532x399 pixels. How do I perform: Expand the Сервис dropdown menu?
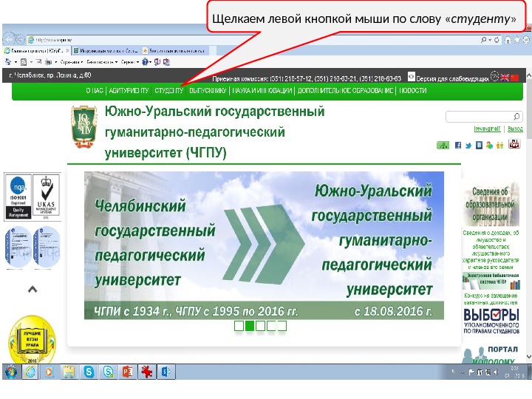pyautogui.click(x=130, y=62)
